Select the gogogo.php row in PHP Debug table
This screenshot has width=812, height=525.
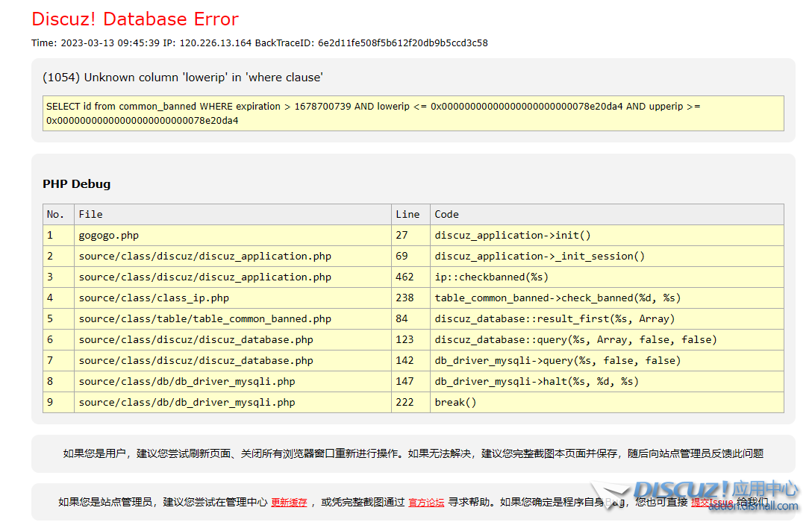[x=224, y=235]
